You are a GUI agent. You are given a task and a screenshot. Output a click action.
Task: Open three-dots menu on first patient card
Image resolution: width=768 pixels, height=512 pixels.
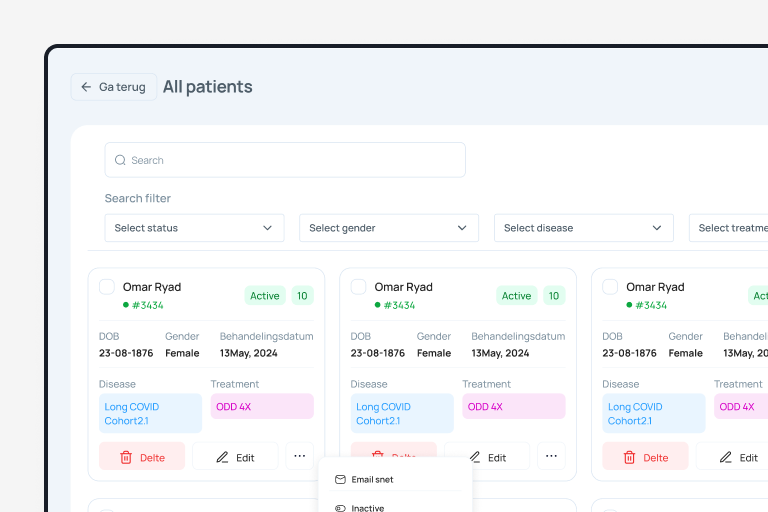point(299,456)
